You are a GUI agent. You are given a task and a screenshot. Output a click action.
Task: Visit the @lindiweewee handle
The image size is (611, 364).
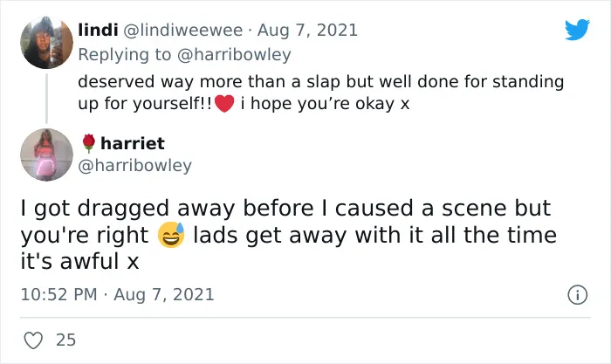[x=182, y=30]
